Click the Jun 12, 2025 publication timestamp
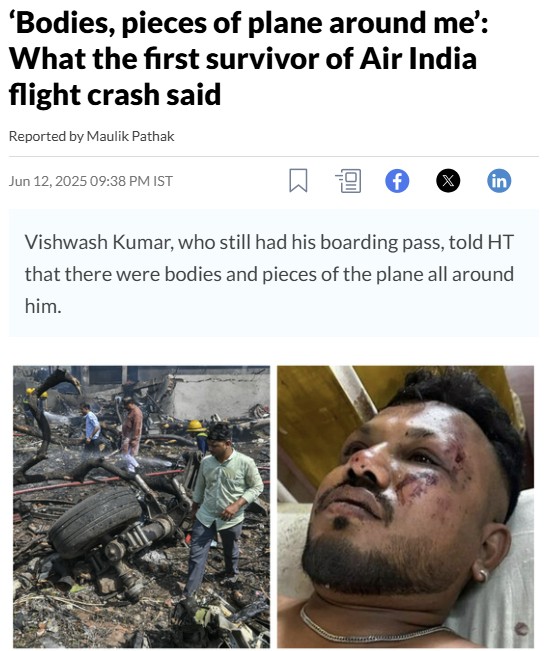547x651 pixels. [x=90, y=181]
